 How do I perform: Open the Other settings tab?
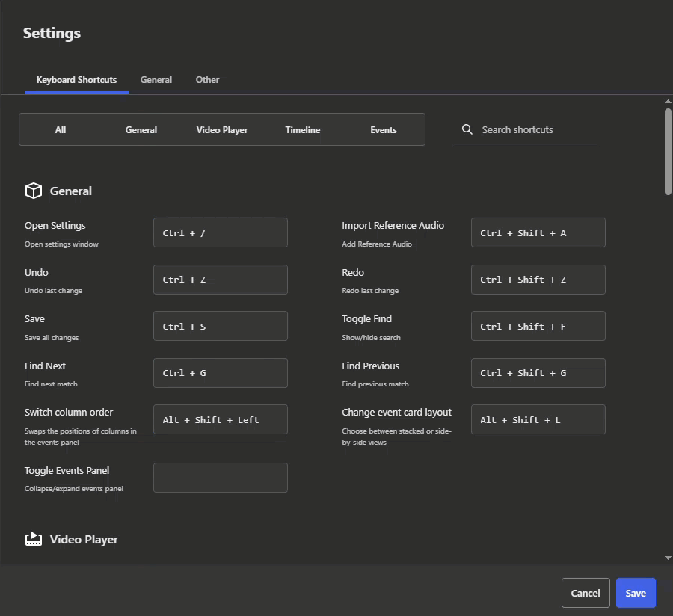(x=207, y=80)
